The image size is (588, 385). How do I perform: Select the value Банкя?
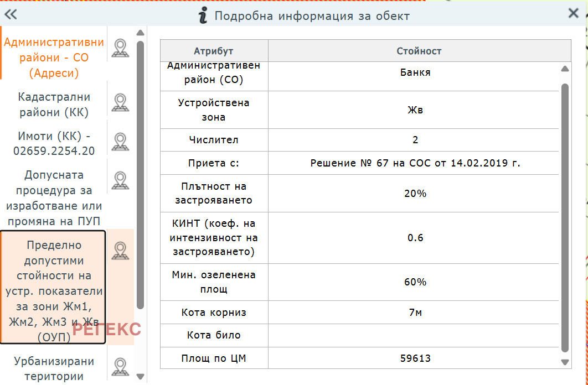[415, 72]
